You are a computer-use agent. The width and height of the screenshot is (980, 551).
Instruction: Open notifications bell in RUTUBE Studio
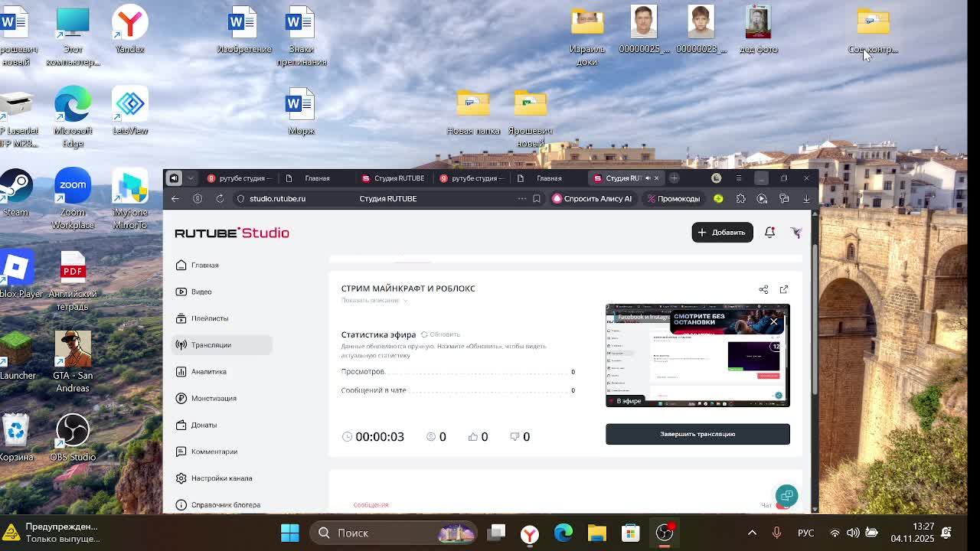pos(769,233)
